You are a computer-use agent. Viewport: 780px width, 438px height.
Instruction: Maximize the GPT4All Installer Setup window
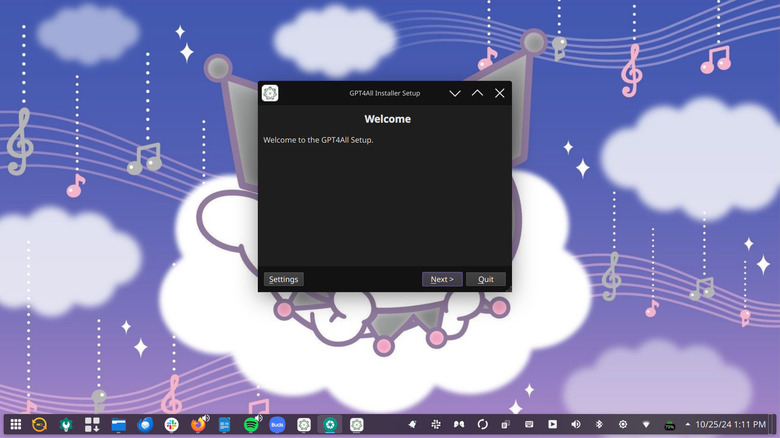[x=477, y=93]
